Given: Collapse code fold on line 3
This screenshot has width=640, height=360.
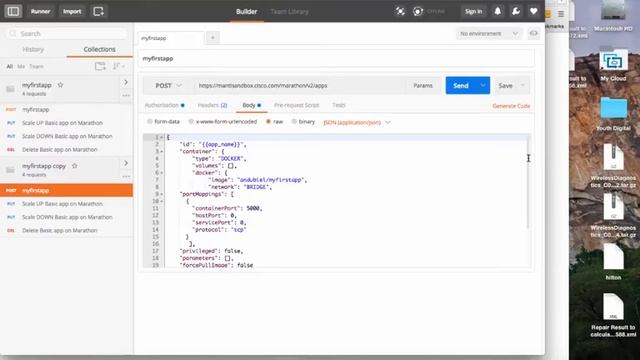Looking at the screenshot, I should point(162,151).
